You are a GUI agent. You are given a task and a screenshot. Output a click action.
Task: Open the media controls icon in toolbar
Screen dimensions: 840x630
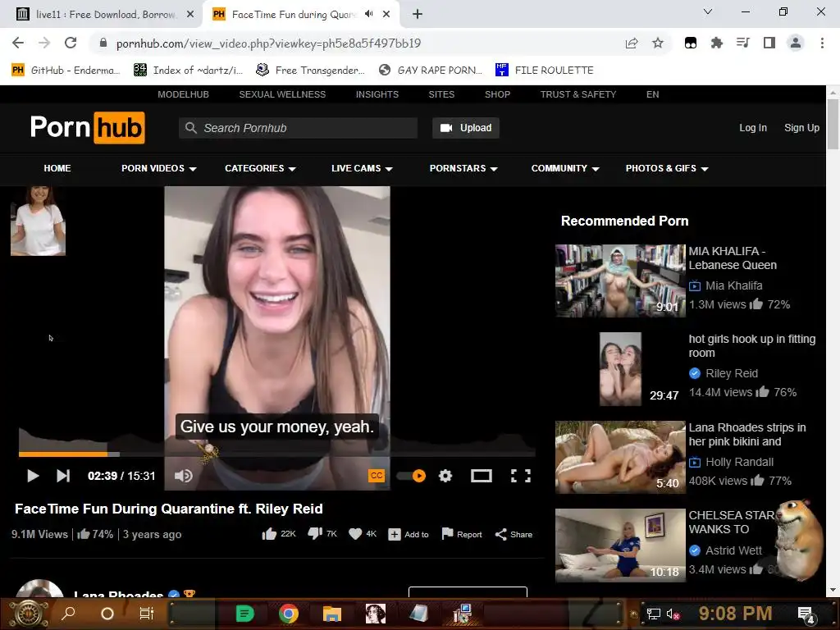point(743,43)
